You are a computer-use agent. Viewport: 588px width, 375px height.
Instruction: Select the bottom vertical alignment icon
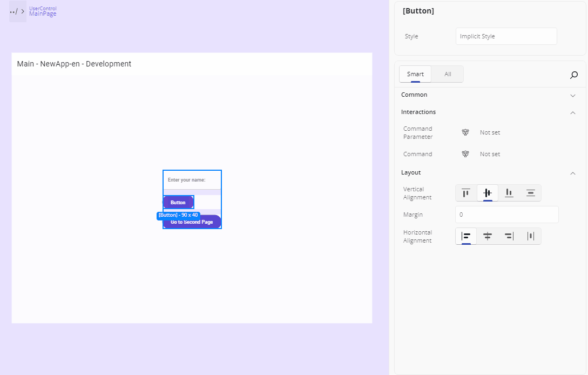pyautogui.click(x=509, y=192)
